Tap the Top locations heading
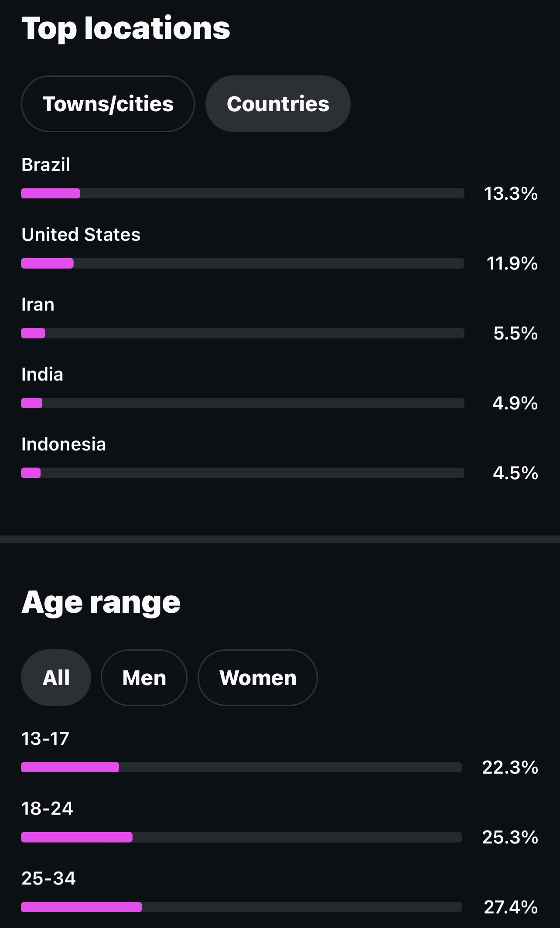Screen dimensions: 560x928 click(126, 28)
